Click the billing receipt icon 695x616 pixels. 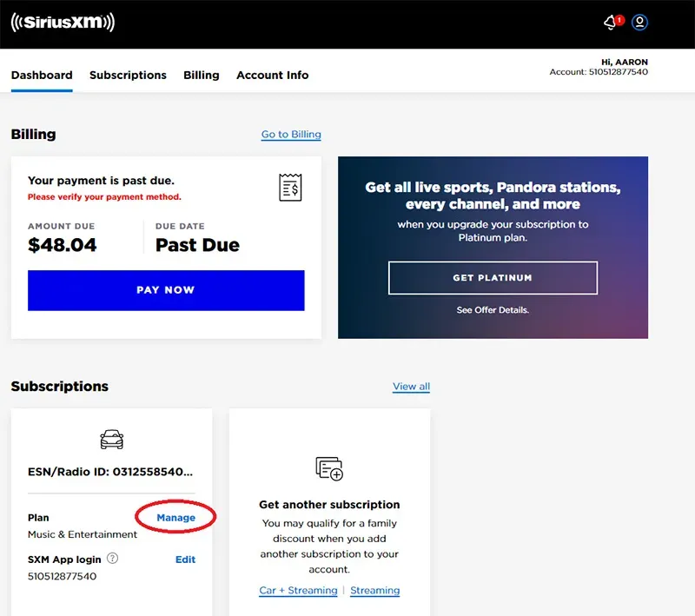(x=290, y=187)
